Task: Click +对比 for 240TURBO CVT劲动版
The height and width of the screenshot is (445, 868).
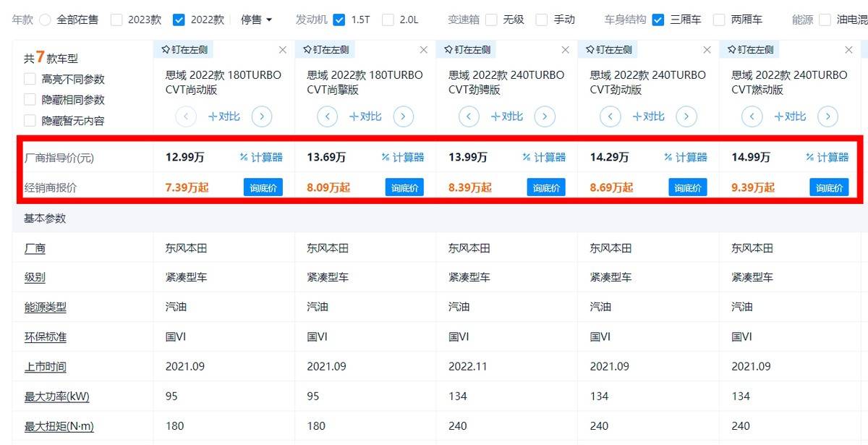Action: [649, 116]
